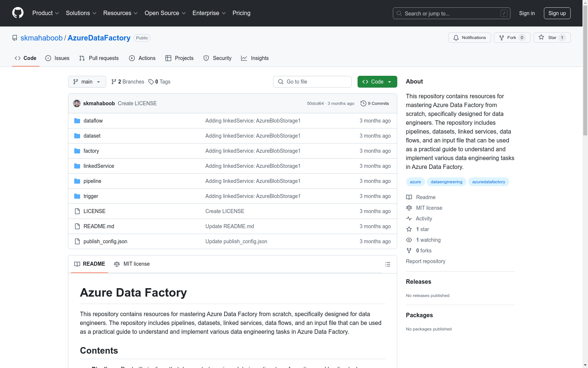Click the Sign up button
The image size is (588, 368).
[x=557, y=13]
